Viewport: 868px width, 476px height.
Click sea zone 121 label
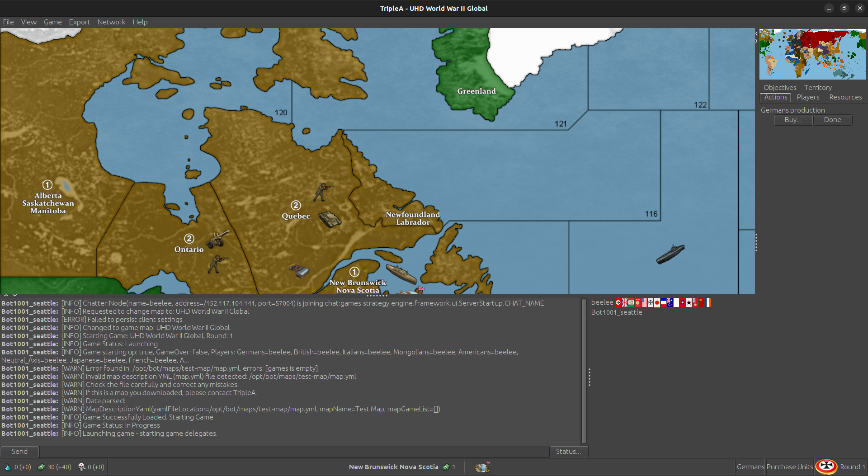point(561,124)
